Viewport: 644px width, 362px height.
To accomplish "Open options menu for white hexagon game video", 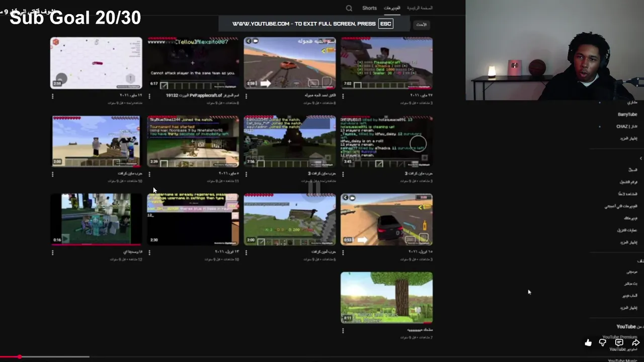I will pos(53,96).
